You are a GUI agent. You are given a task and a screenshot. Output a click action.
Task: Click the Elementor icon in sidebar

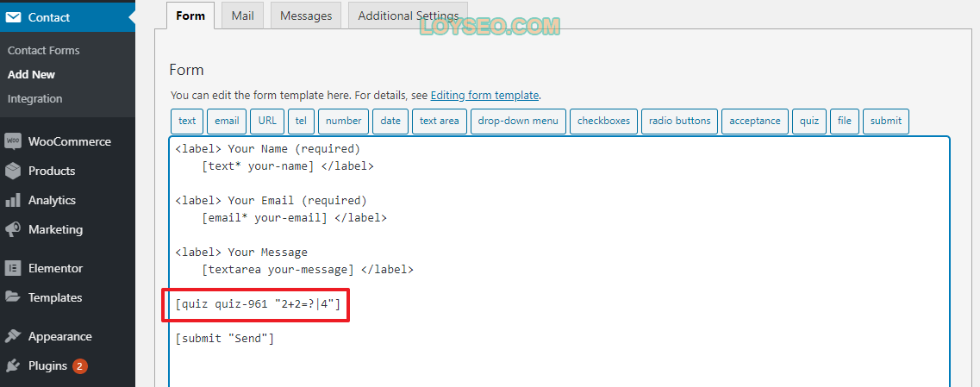(13, 268)
